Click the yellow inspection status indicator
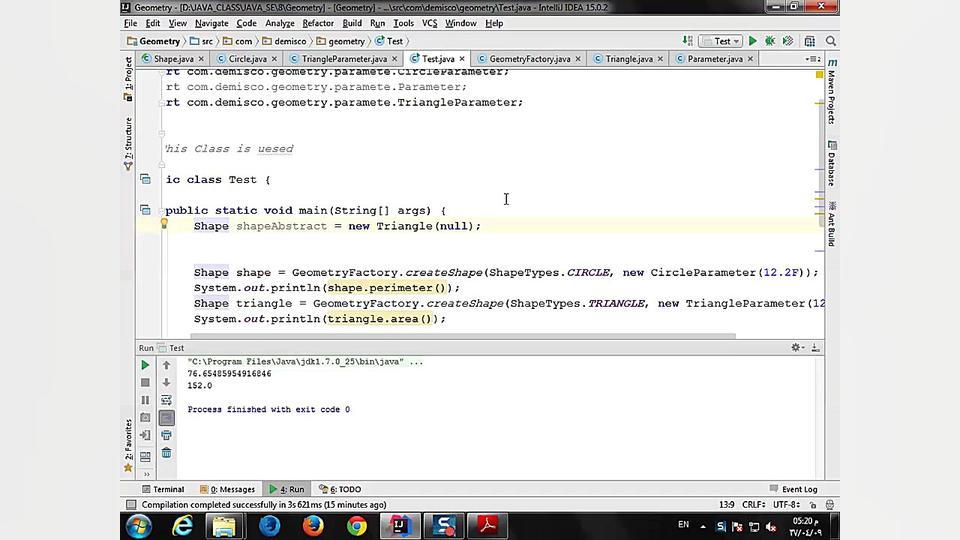960x540 pixels. click(x=819, y=74)
